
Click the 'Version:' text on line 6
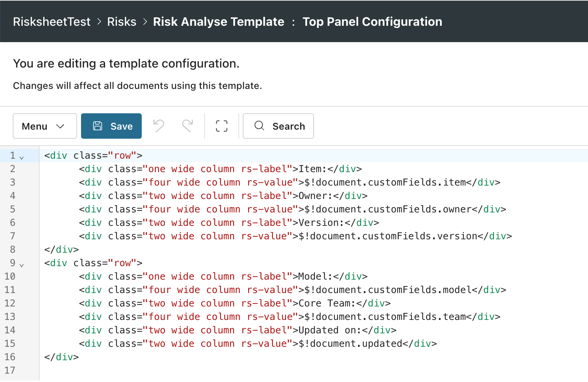click(x=322, y=223)
